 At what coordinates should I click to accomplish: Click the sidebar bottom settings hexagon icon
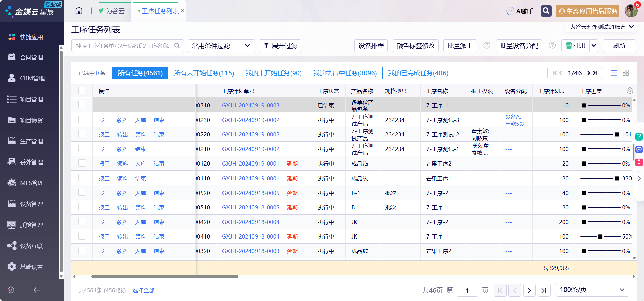coord(11,290)
